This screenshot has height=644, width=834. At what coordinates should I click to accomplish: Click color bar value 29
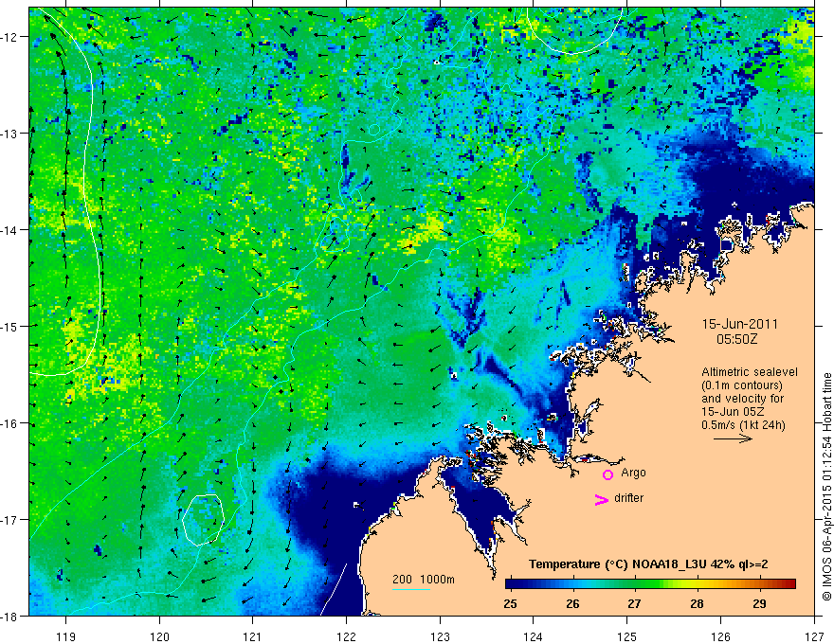coord(759,603)
